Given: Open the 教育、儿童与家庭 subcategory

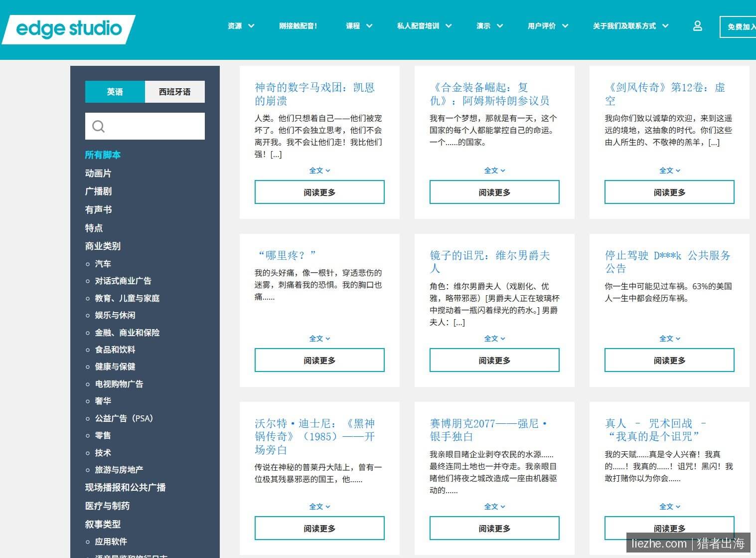Looking at the screenshot, I should coord(127,298).
